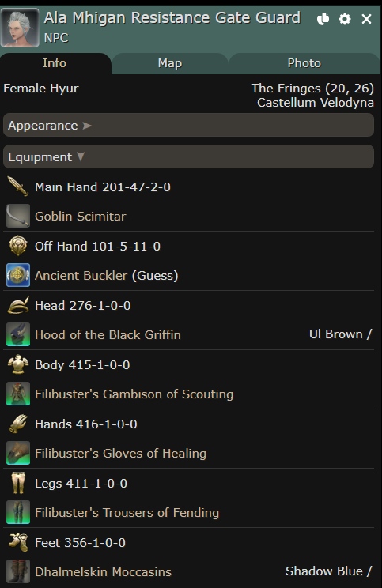The image size is (382, 588).
Task: Click the pie chart icon in header
Action: [x=323, y=19]
